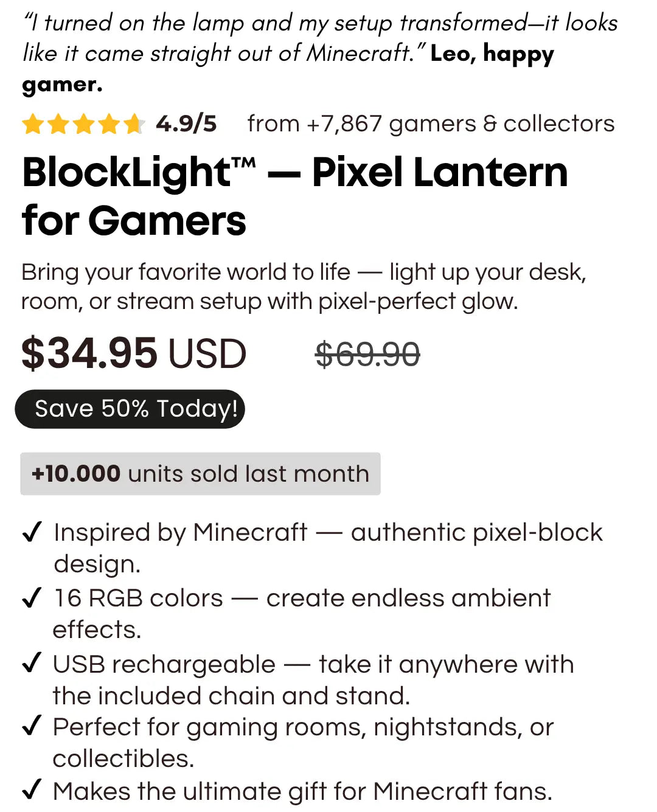The image size is (657, 812).
Task: Click checkmark beside Inspired by Minecraft
Action: 32,532
